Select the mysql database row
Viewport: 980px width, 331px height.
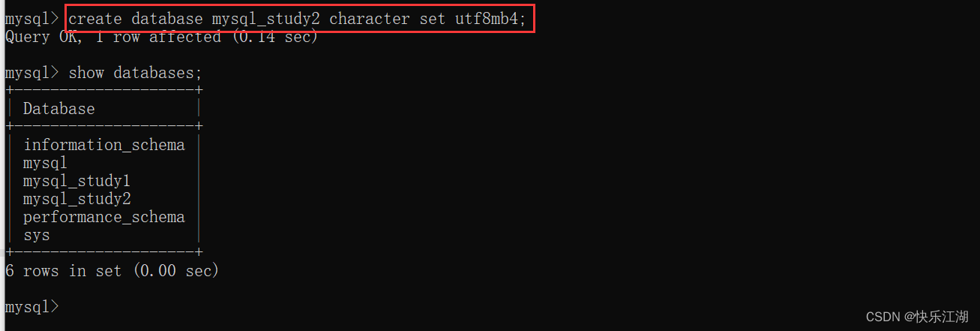pyautogui.click(x=45, y=163)
